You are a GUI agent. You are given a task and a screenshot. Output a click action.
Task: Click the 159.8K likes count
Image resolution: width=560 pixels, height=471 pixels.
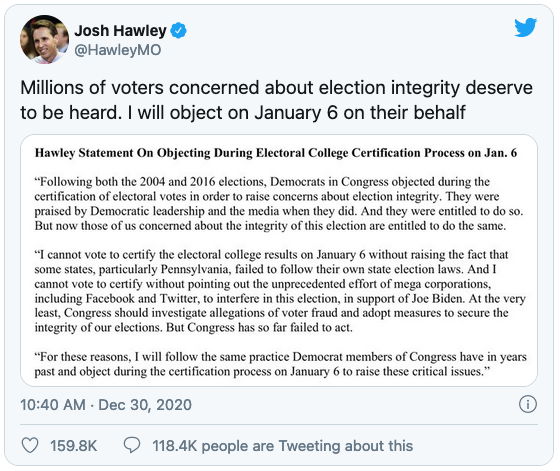[74, 446]
